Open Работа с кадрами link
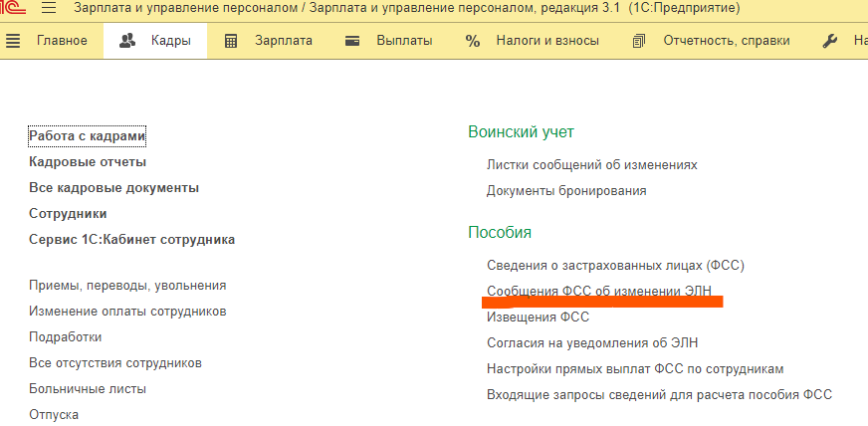Image resolution: width=868 pixels, height=426 pixels. click(x=88, y=135)
